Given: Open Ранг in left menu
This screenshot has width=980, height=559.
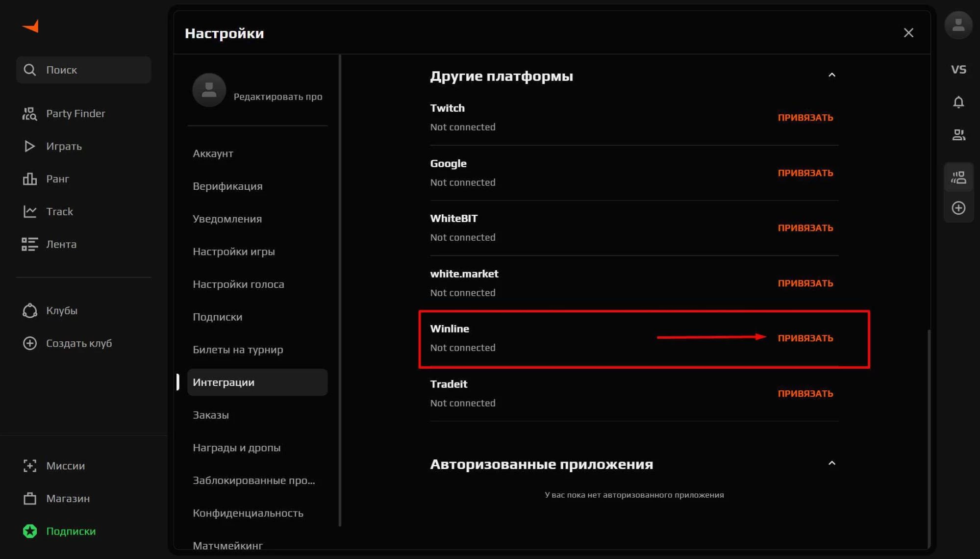Looking at the screenshot, I should tap(84, 179).
